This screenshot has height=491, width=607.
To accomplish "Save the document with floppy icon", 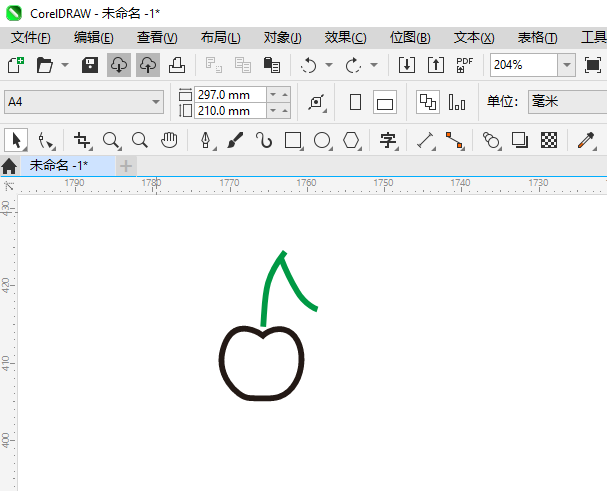I will [90, 65].
